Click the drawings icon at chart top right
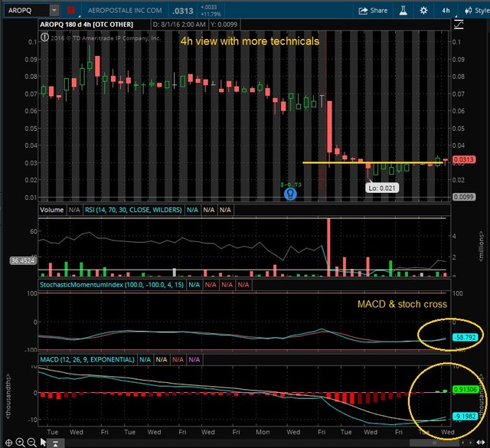Image resolution: width=490 pixels, height=448 pixels. point(459,25)
